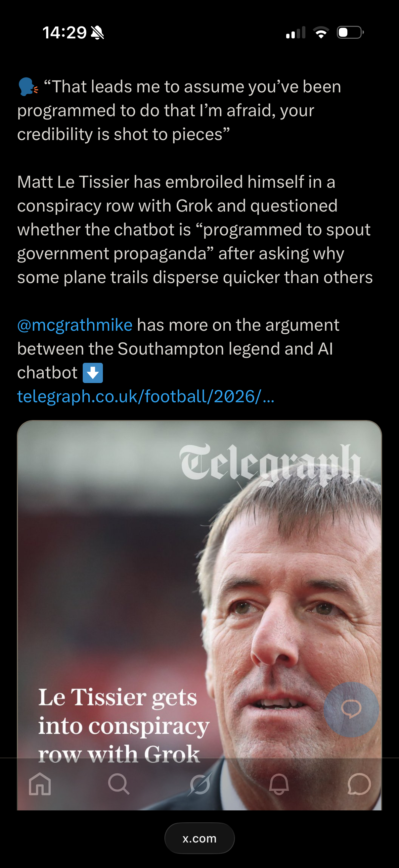
Task: Tap the 'Matt Le Tissier has embroiled' paragraph
Action: [195, 229]
